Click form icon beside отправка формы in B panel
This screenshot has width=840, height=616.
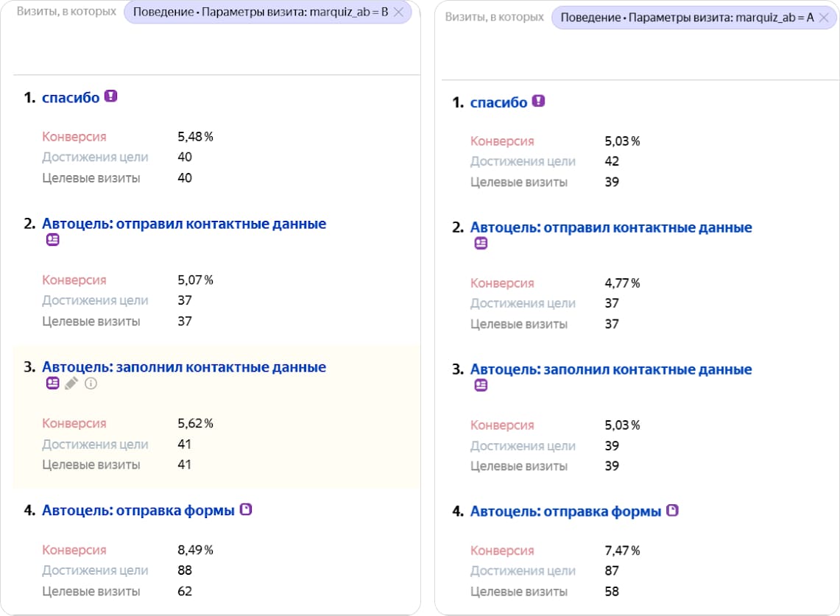click(246, 509)
